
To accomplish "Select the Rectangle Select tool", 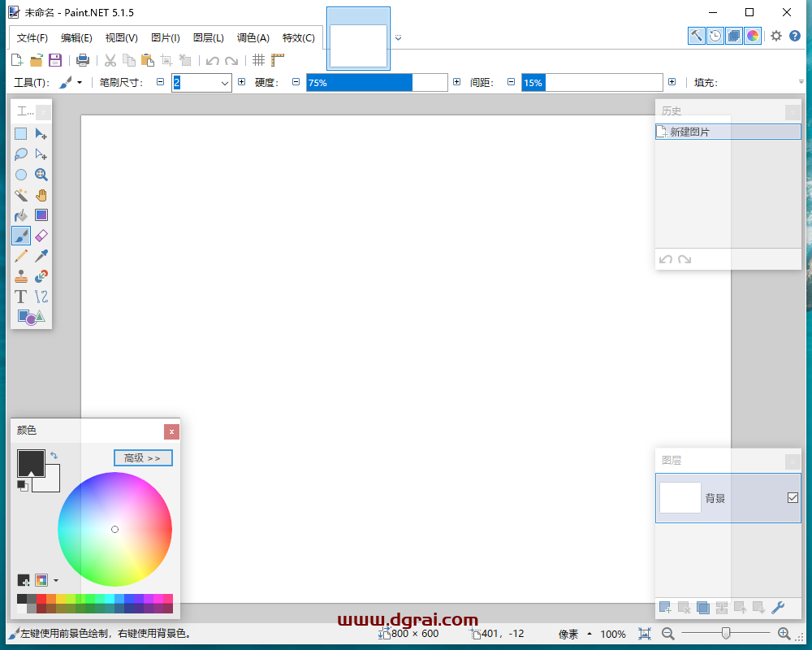I will click(x=21, y=134).
